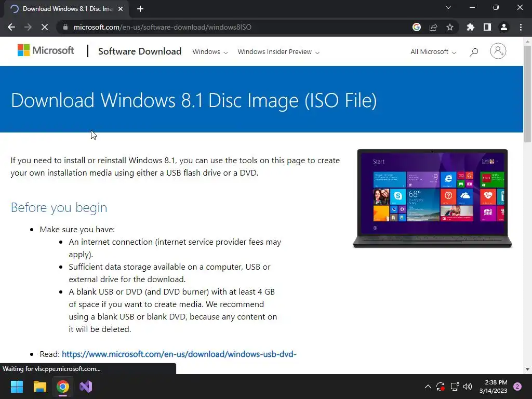Click the "Before you begin" heading
This screenshot has width=532, height=399.
point(59,207)
